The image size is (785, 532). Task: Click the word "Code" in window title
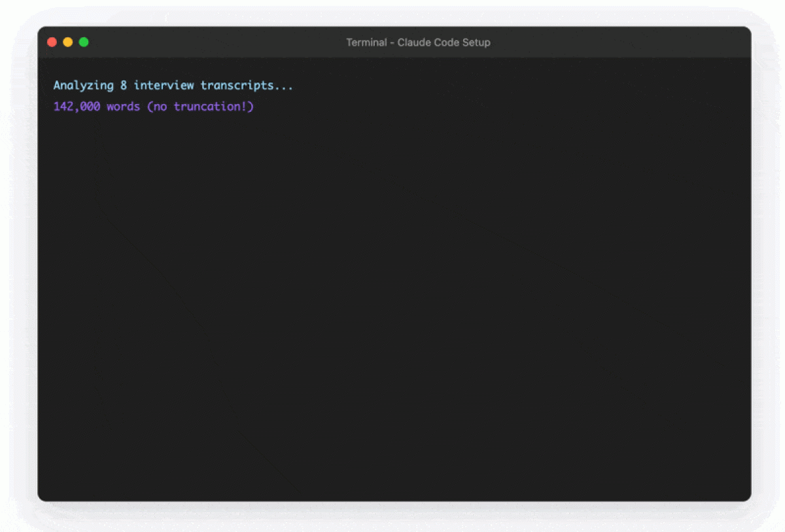tap(447, 43)
